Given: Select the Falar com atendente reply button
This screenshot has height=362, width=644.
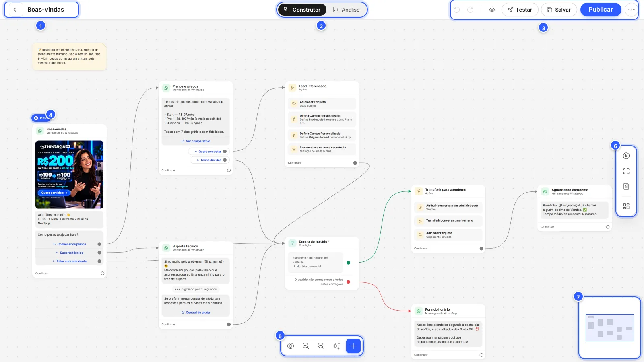Looking at the screenshot, I should pyautogui.click(x=70, y=261).
